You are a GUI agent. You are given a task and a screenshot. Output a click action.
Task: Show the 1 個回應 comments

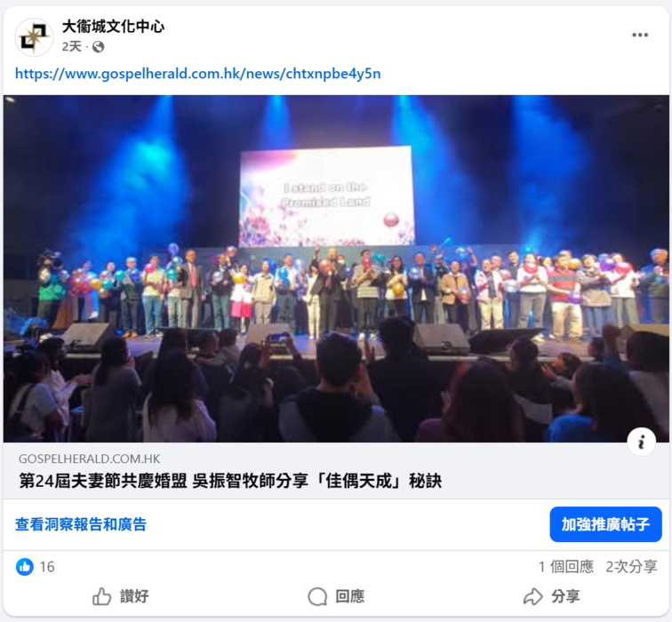tap(566, 567)
